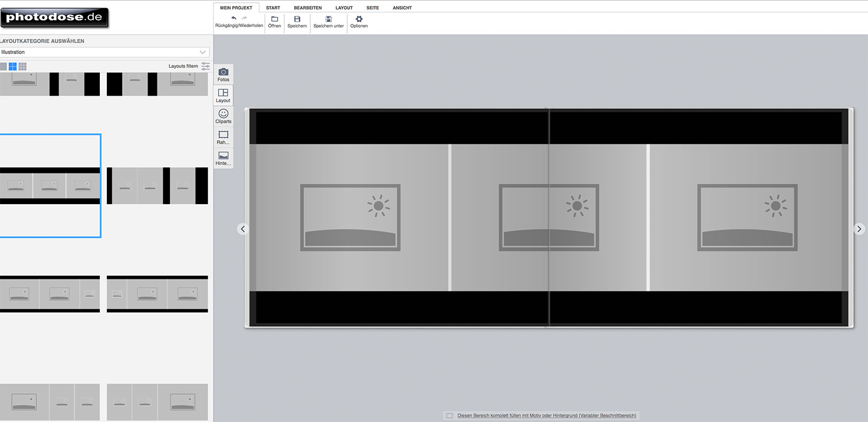Open the SEITE tab
The image size is (868, 422).
pos(373,8)
